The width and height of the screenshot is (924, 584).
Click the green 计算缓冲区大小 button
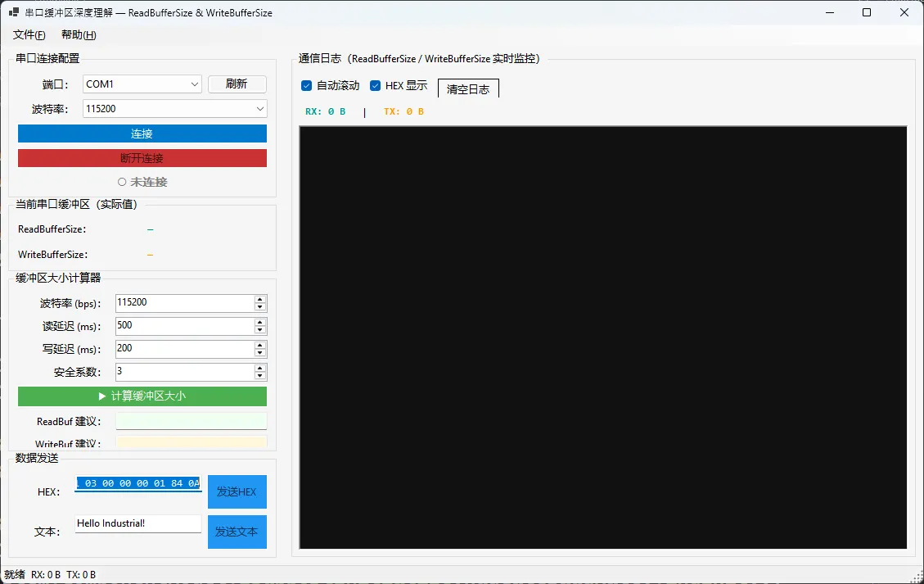142,396
